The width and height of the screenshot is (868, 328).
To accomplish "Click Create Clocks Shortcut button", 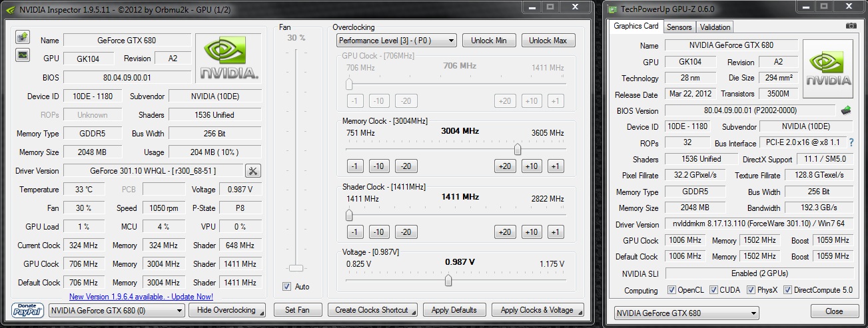I will [372, 310].
